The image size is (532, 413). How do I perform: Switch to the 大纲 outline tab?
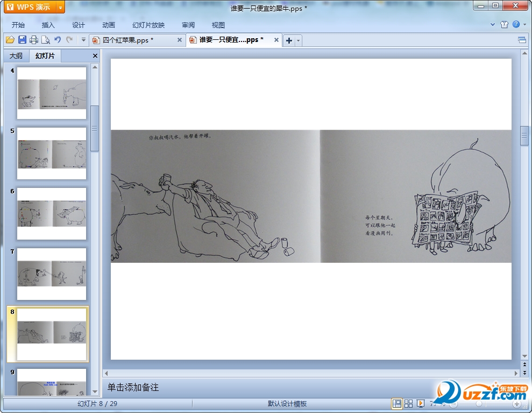[x=16, y=55]
